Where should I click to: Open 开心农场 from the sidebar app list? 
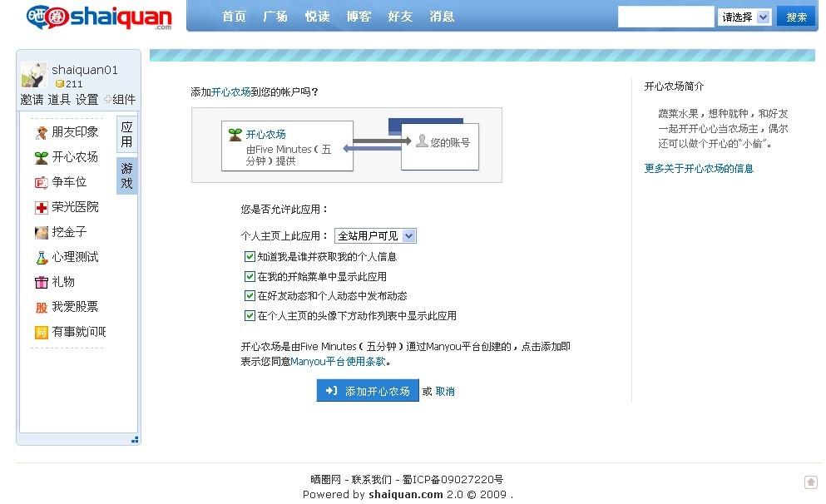point(76,157)
